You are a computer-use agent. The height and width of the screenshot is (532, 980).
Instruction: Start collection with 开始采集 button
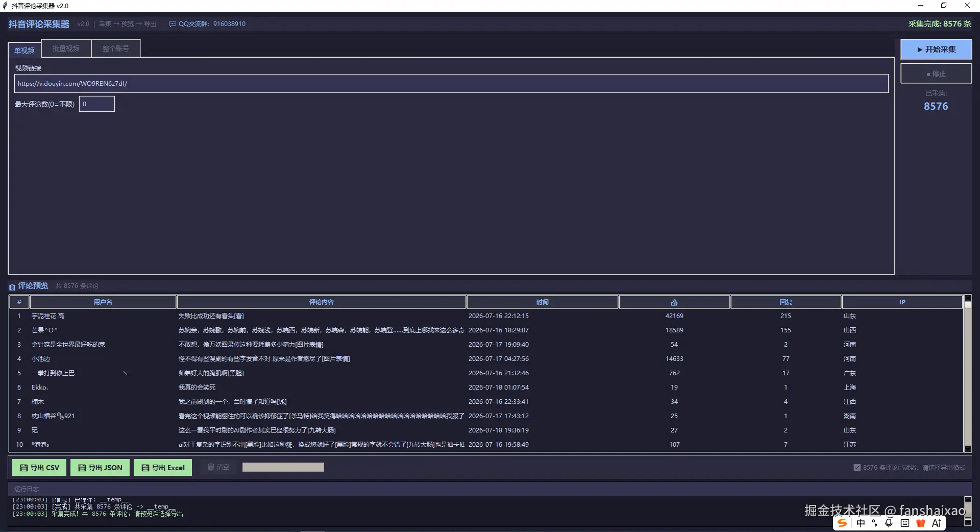click(x=936, y=50)
